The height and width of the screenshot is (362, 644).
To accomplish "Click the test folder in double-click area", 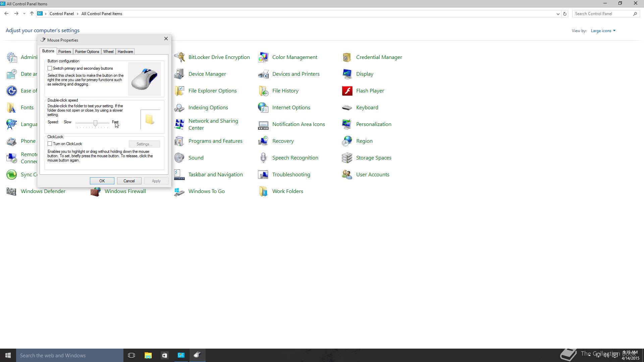I will click(150, 119).
